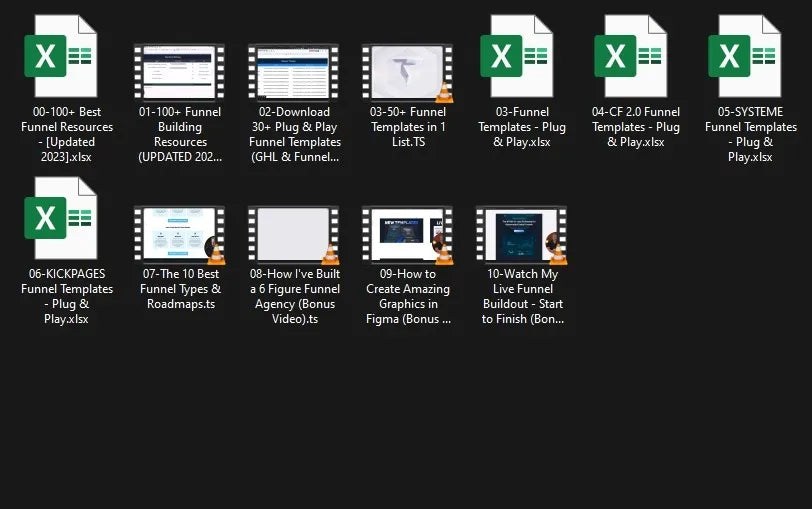Image resolution: width=812 pixels, height=509 pixels.
Task: Click video thumbnail of 03-50+ Funnel Templates list
Action: (406, 73)
